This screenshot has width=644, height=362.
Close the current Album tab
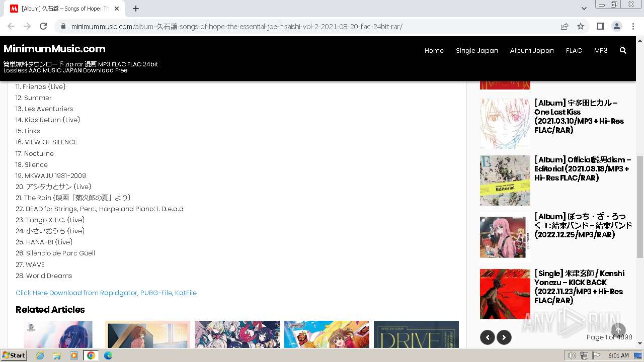tap(117, 9)
